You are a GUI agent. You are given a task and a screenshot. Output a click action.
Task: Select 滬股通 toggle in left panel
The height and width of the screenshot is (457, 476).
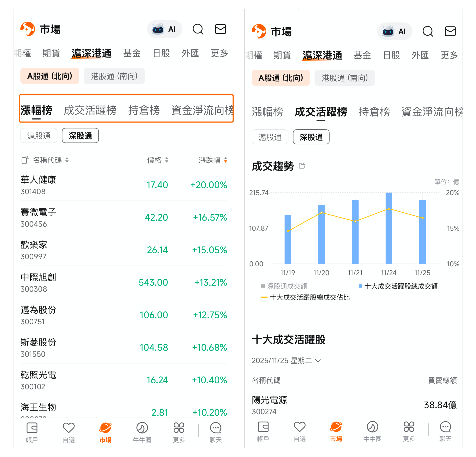(39, 136)
